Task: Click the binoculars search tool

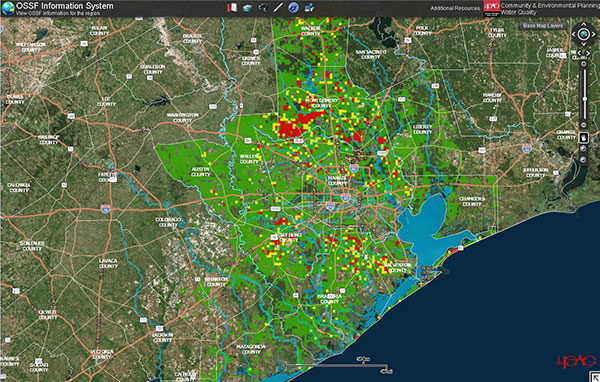Action: point(262,7)
